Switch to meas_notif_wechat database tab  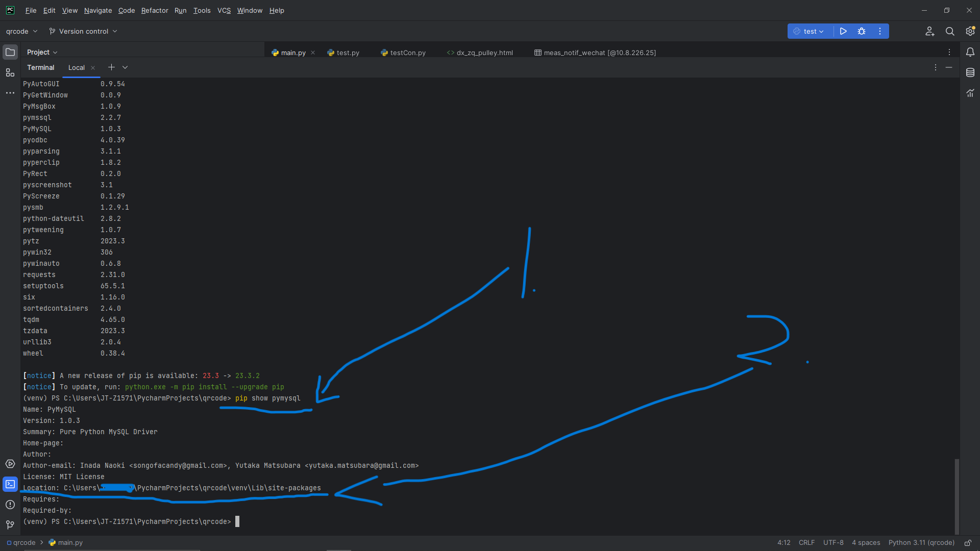click(595, 53)
